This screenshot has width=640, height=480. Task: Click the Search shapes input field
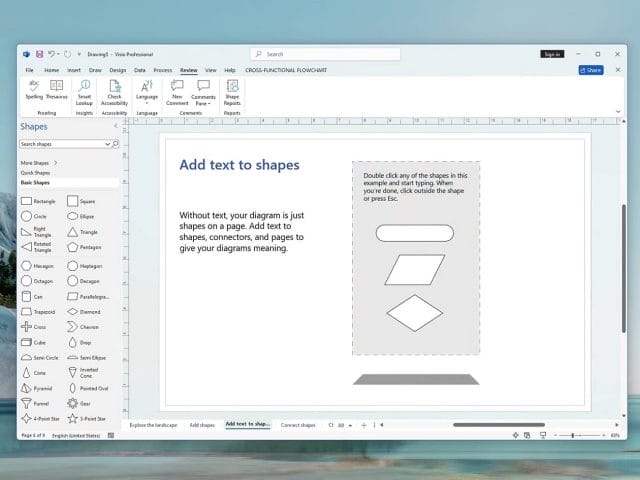[x=62, y=144]
